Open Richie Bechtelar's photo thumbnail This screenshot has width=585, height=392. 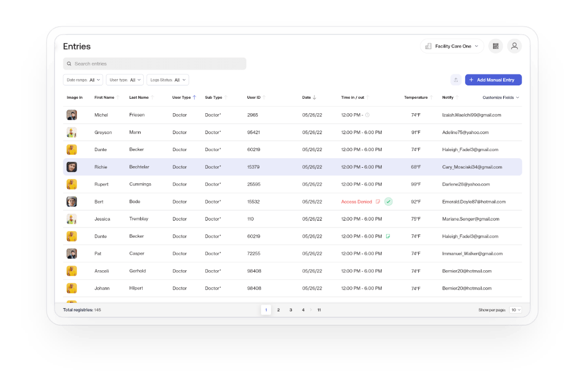[72, 167]
